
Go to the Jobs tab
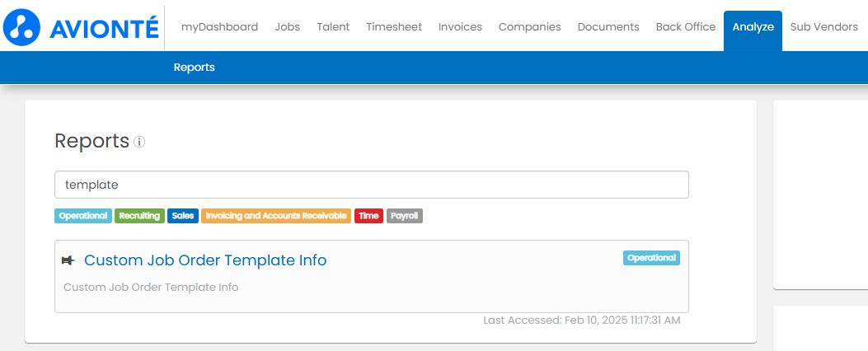pyautogui.click(x=288, y=26)
